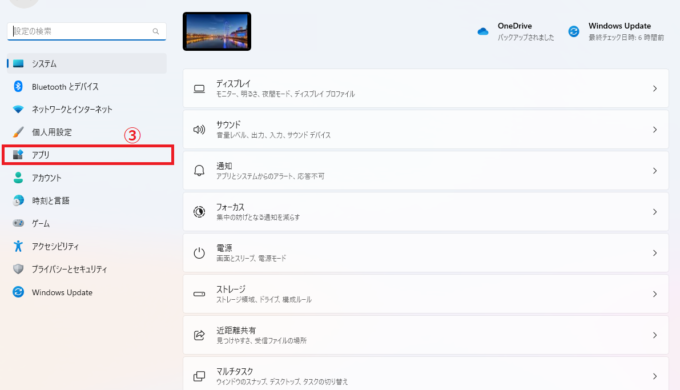Click the focus timer icon
Screen dimensions: 680x390
tap(199, 212)
